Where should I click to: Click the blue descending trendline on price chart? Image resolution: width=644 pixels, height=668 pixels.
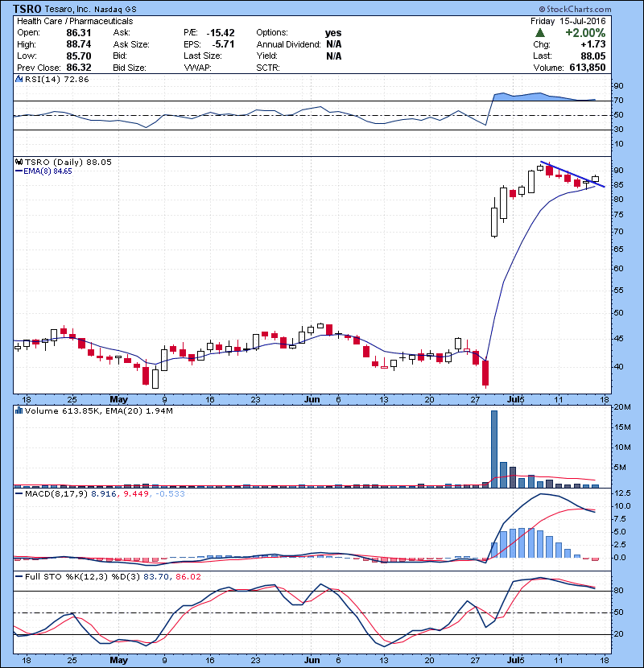click(x=573, y=175)
